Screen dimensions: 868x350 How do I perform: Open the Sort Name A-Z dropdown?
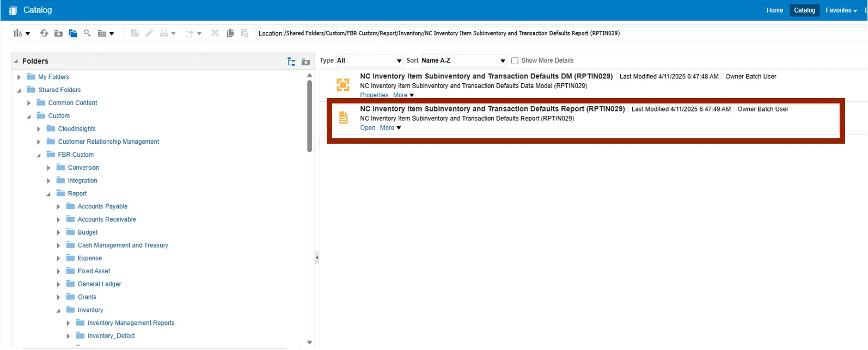click(464, 60)
